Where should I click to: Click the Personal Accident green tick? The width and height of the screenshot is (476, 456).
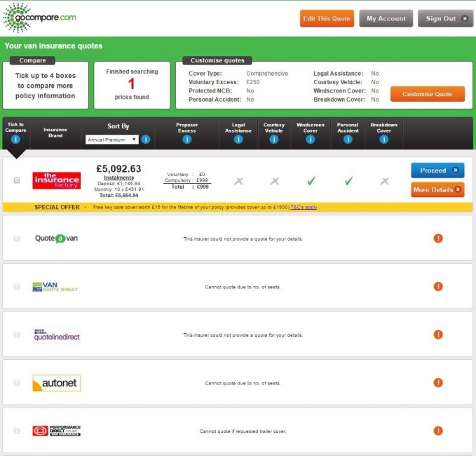point(349,181)
